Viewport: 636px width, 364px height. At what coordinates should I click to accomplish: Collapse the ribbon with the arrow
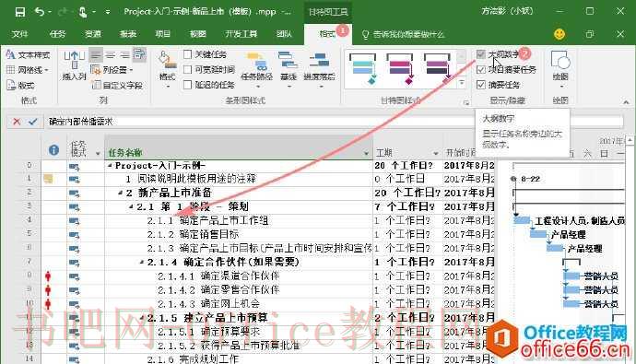tap(626, 101)
